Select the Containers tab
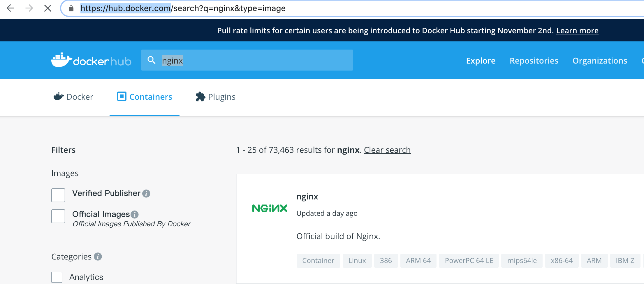Screen dimensions: 644x284 [x=145, y=97]
